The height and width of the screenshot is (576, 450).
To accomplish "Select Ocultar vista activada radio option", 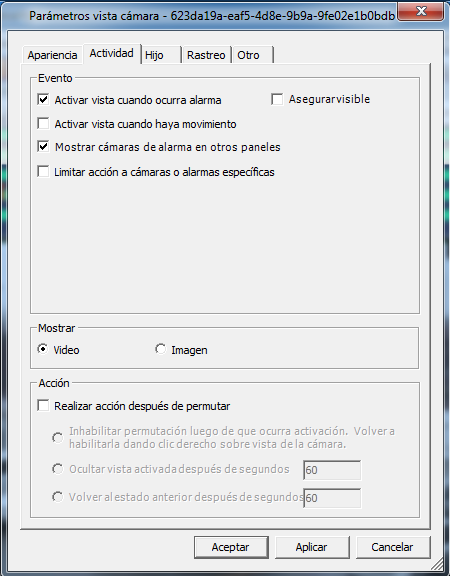I will tap(57, 469).
